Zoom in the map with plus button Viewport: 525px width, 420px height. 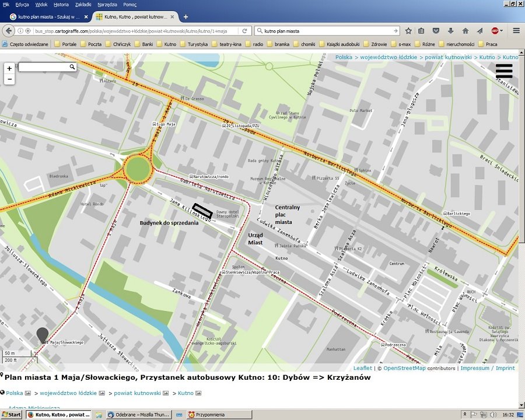(x=9, y=68)
